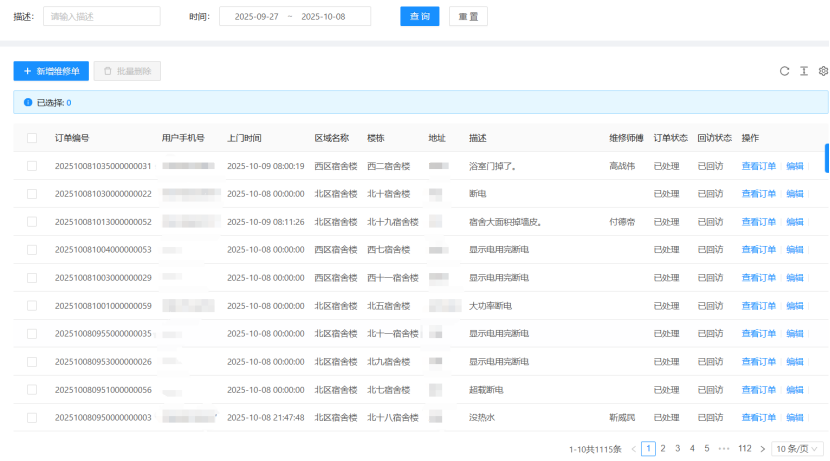Open the 10 条/页 page size dropdown
This screenshot has height=461, width=830.
coord(799,449)
